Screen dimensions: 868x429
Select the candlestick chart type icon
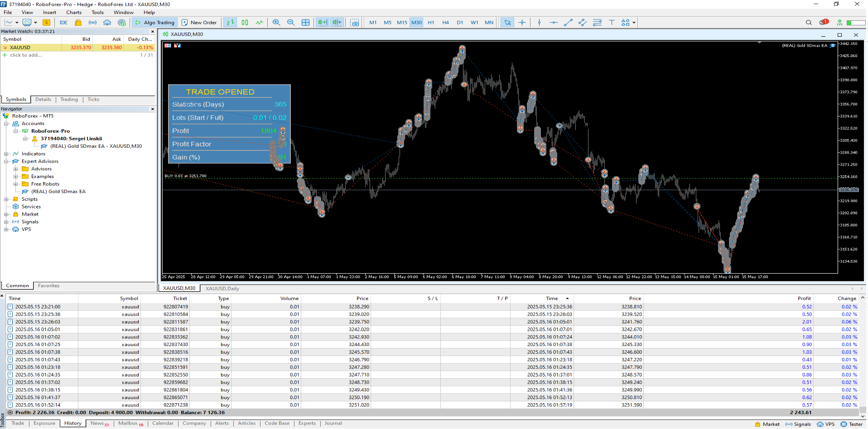point(245,22)
